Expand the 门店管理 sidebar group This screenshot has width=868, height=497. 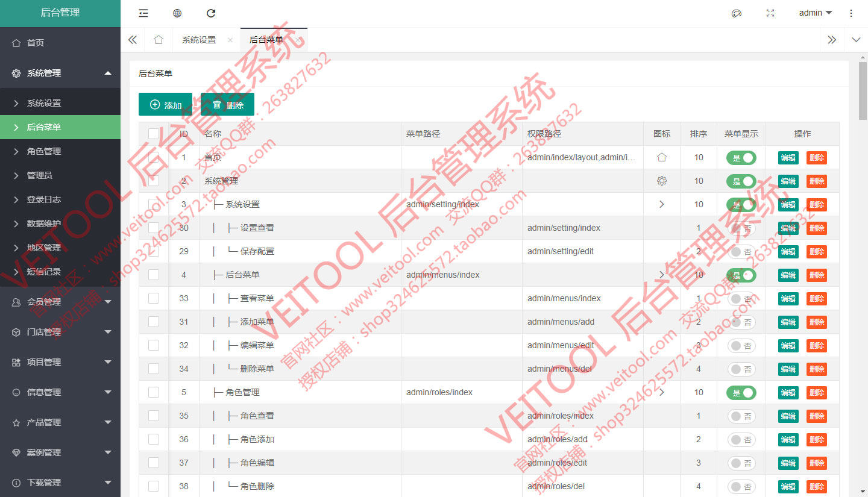(108, 332)
